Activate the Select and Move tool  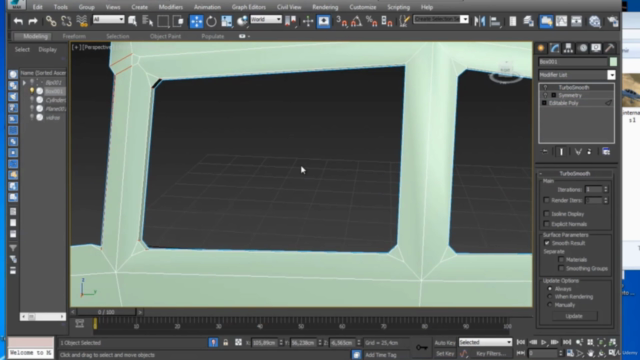click(196, 21)
